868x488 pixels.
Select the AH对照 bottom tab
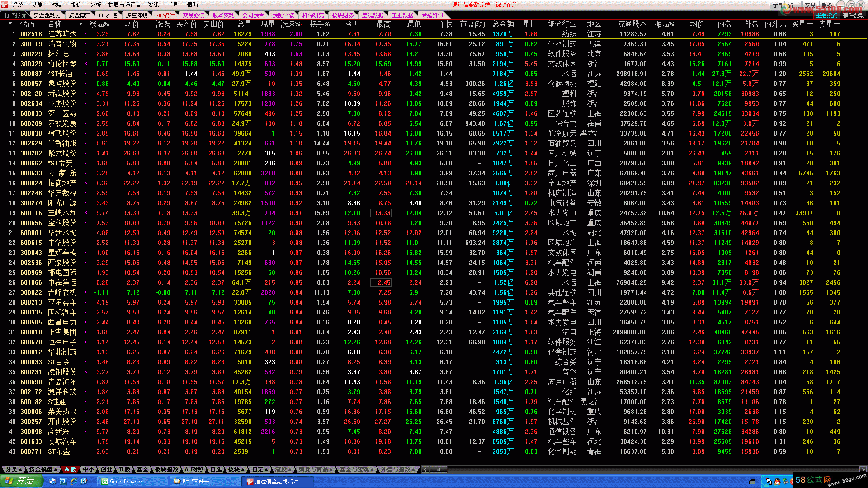tap(194, 469)
